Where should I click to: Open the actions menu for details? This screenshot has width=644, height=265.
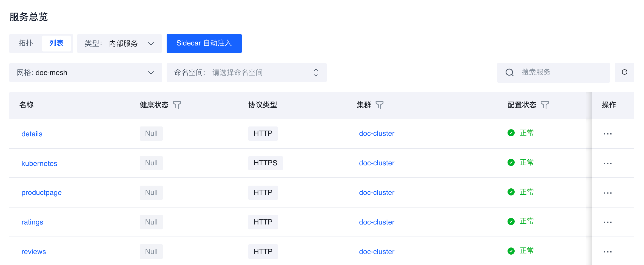click(x=608, y=134)
